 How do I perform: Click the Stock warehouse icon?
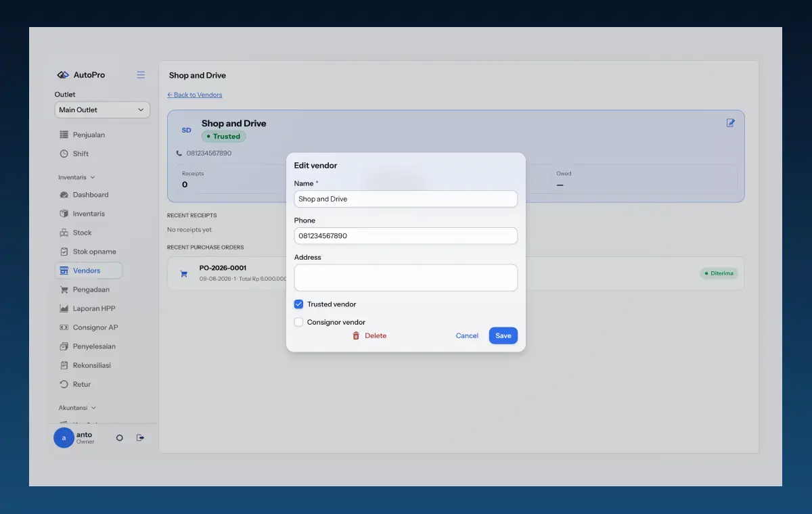coord(64,233)
